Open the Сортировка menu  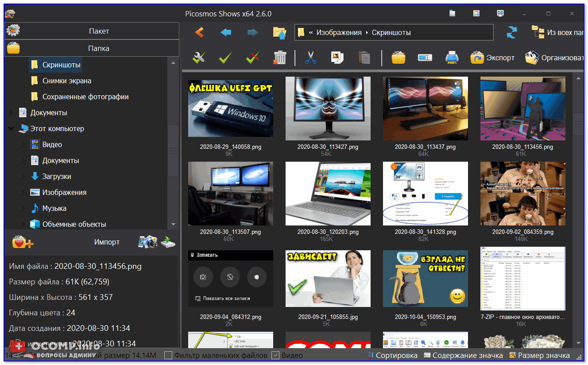click(x=392, y=355)
